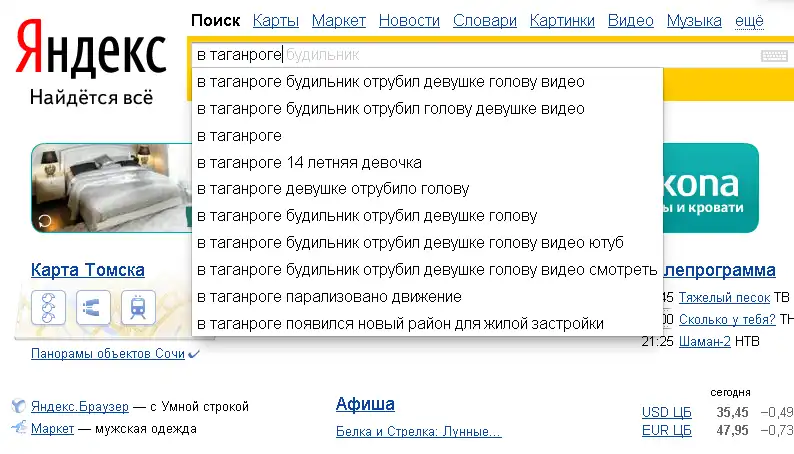Click the public transport tram icon
This screenshot has height=454, width=794.
click(x=137, y=307)
